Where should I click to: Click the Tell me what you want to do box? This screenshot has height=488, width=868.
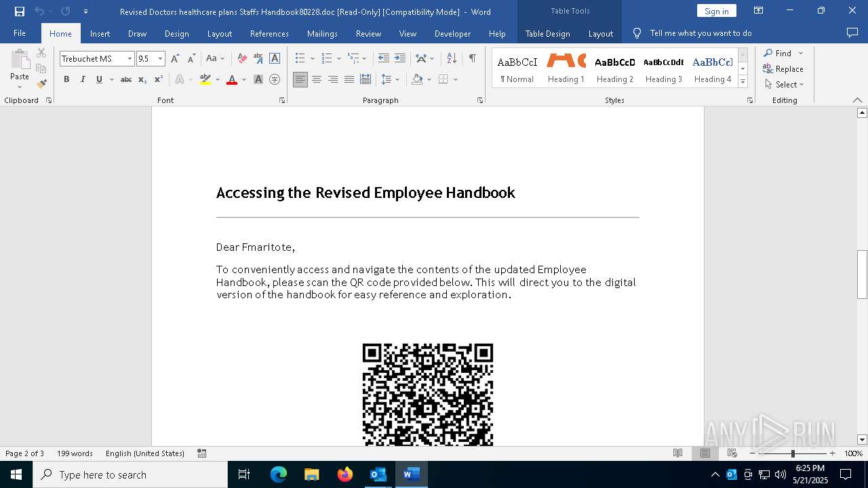click(x=701, y=33)
